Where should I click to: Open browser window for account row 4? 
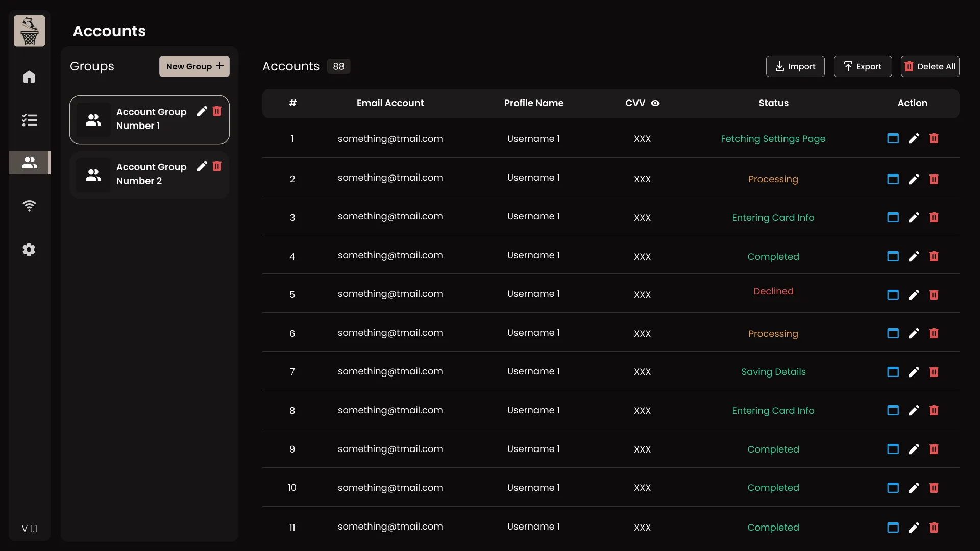click(x=893, y=256)
